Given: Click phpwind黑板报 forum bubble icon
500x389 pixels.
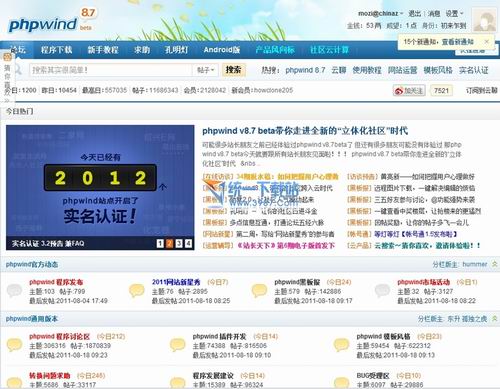Looking at the screenshot, I should pyautogui.click(x=259, y=290).
